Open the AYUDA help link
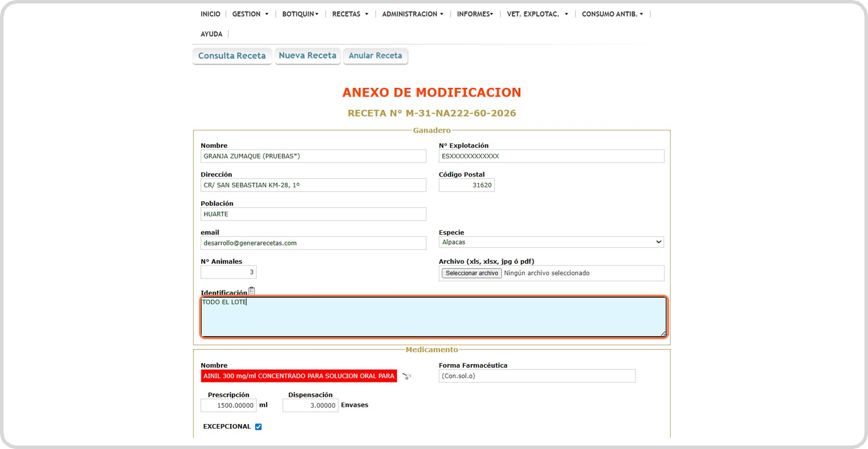 pos(211,34)
